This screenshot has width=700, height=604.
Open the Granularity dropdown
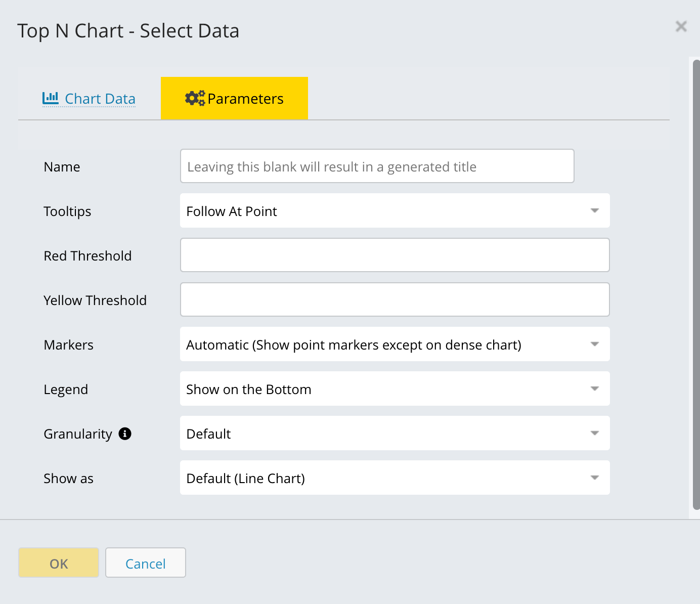tap(395, 433)
